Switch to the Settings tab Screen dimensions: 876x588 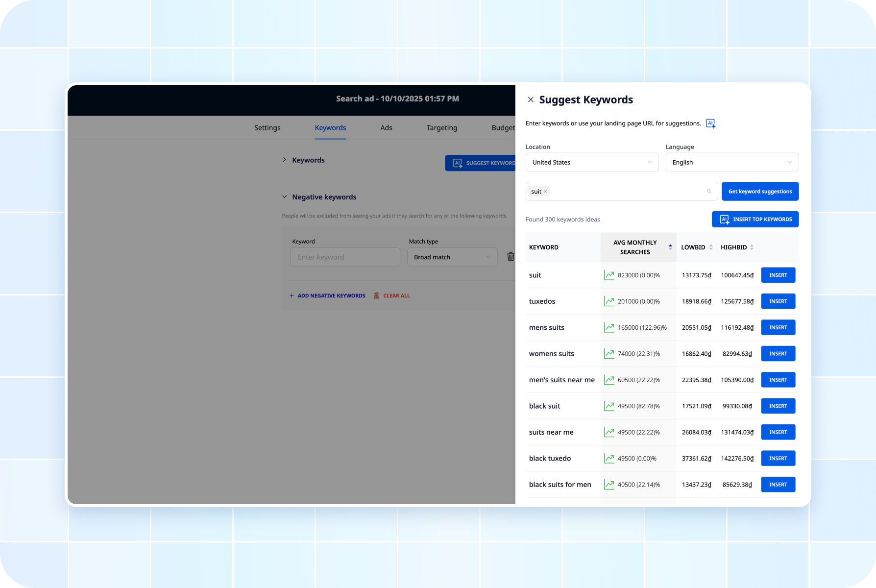pos(268,128)
